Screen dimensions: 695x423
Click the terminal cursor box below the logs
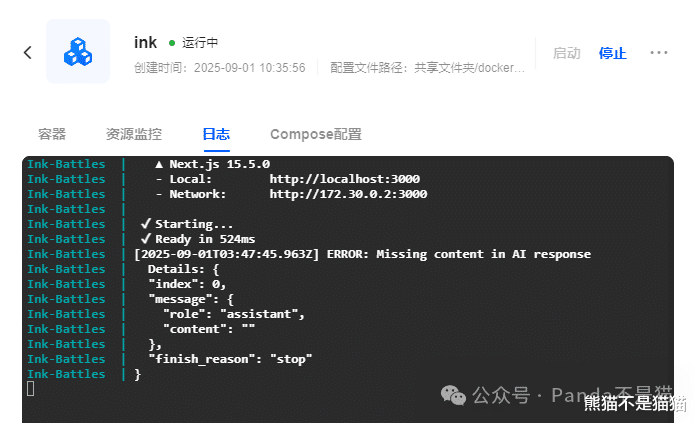tap(30, 388)
